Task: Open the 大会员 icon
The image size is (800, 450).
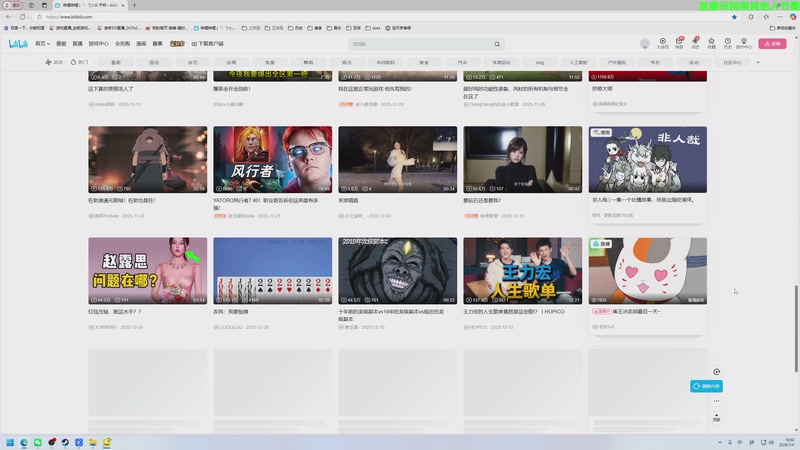Action: (x=662, y=43)
